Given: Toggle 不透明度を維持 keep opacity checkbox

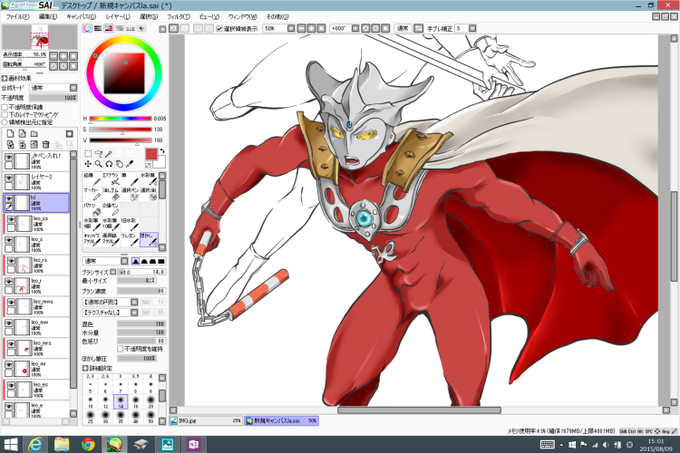Looking at the screenshot, I should click(120, 349).
